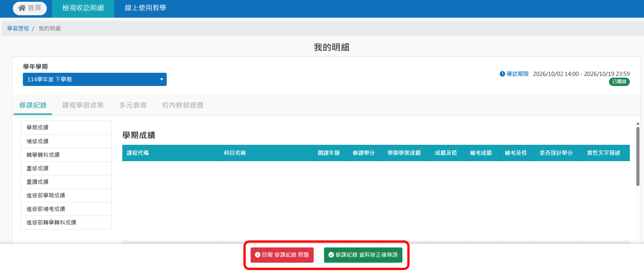The height and width of the screenshot is (271, 644).
Task: Select 進修部轉學轉科成績 in the sidebar list
Action: [66, 222]
